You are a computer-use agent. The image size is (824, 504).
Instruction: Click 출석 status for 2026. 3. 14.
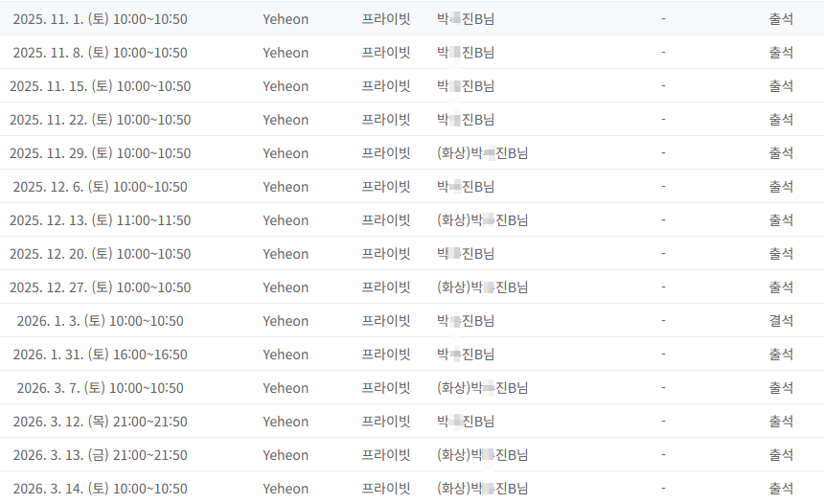781,489
